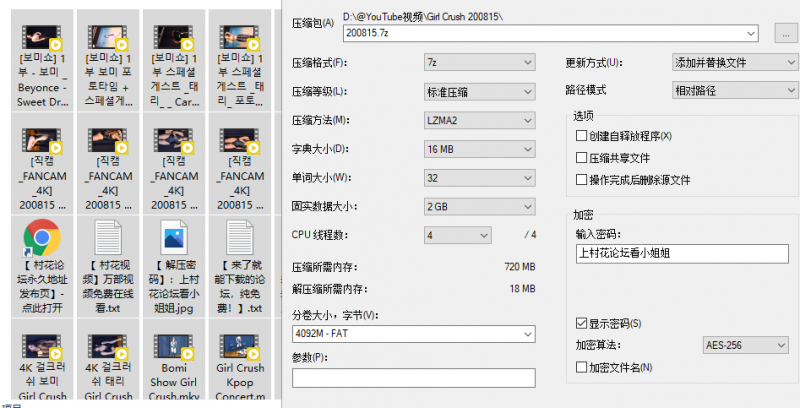Select the 村花视频 txt file icon
This screenshot has width=800, height=408.
point(107,239)
